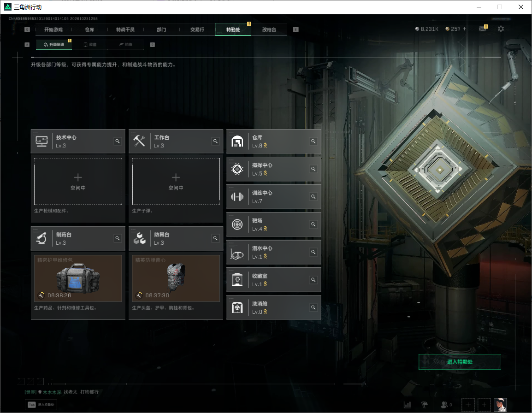Click the 进入特勤处 button
This screenshot has height=413, width=532.
pyautogui.click(x=460, y=362)
